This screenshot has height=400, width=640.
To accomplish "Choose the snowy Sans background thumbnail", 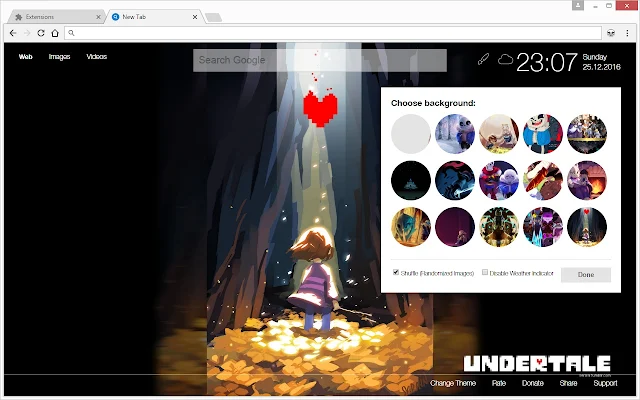I will [x=455, y=134].
